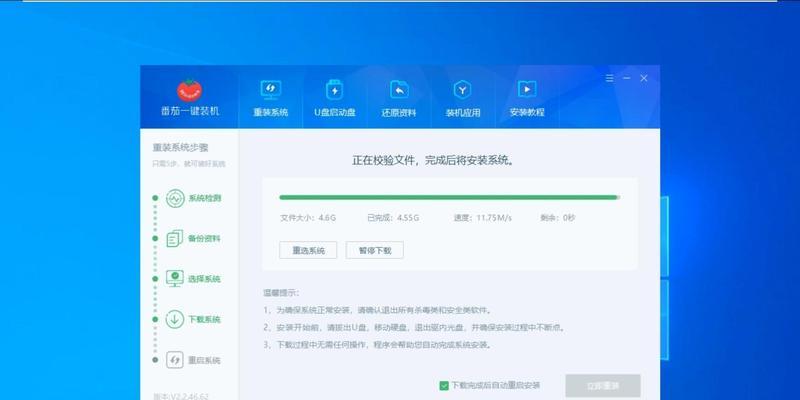Go to the 装机应用 tab
Viewport: 800px width, 400px height.
tap(463, 98)
